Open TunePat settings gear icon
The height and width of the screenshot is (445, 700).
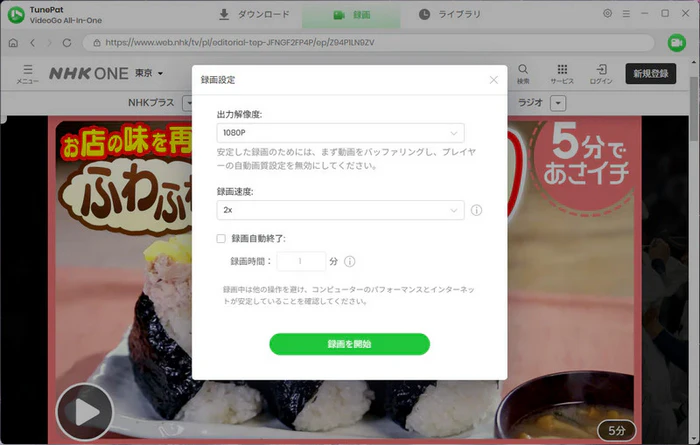[x=607, y=13]
